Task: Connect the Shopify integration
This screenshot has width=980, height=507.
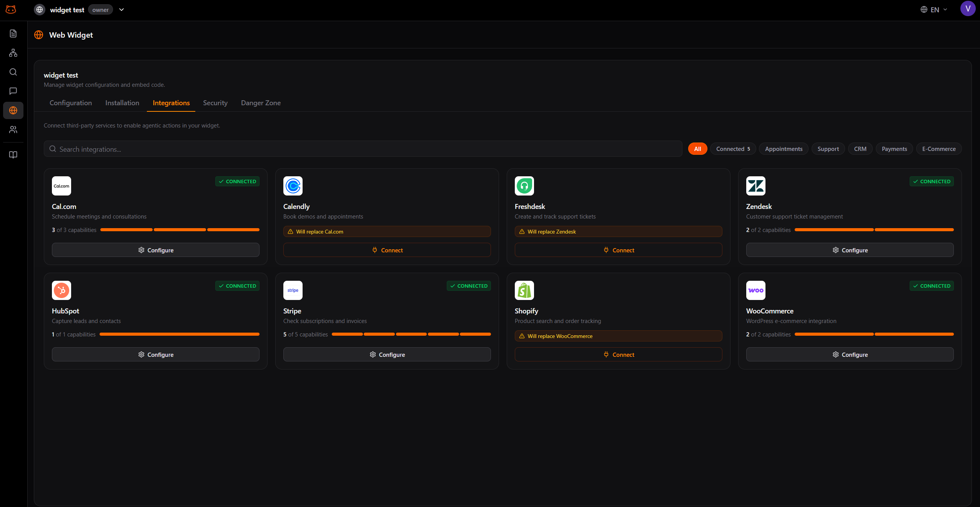Action: coord(619,355)
